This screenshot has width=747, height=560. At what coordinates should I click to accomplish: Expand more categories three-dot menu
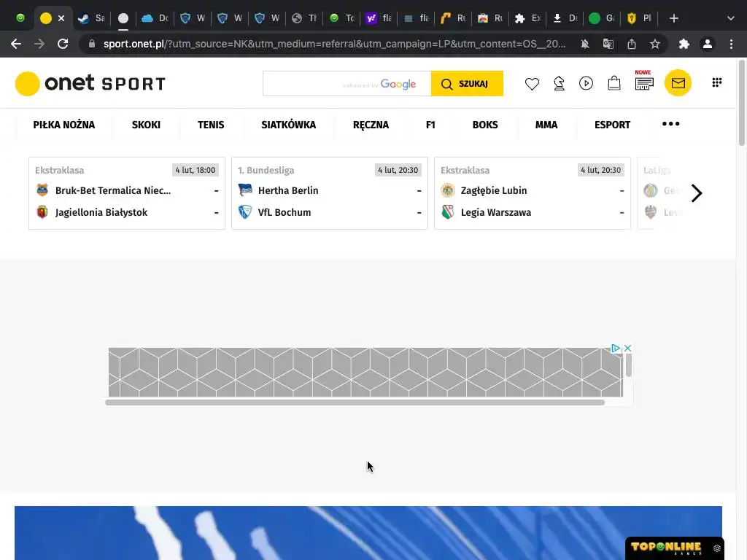pyautogui.click(x=671, y=124)
